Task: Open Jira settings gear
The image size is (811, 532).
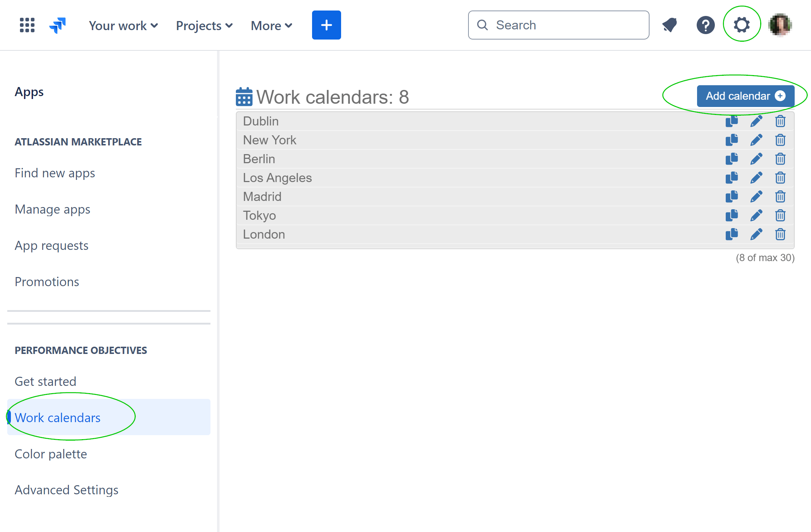Action: click(x=742, y=25)
